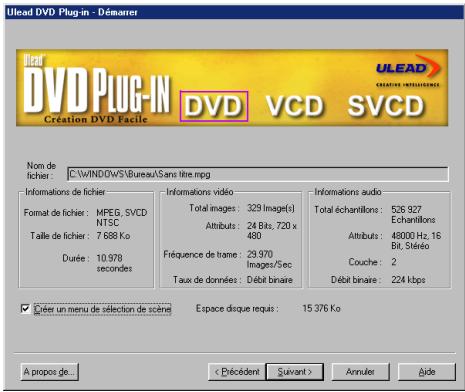This screenshot has height=392, width=465.
Task: Click the Ulead logo with red arrow
Action: pyautogui.click(x=408, y=71)
